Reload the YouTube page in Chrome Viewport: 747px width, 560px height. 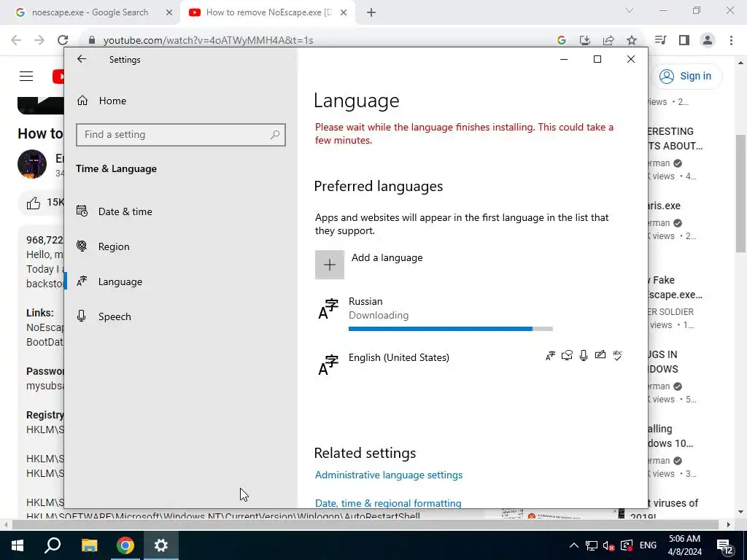click(63, 40)
